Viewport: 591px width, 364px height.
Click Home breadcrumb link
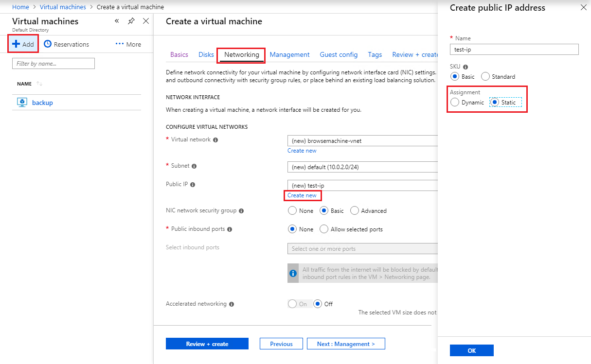coord(20,7)
